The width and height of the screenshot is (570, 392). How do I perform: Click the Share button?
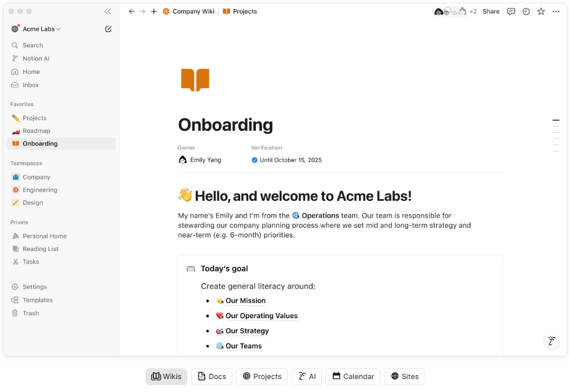click(491, 12)
